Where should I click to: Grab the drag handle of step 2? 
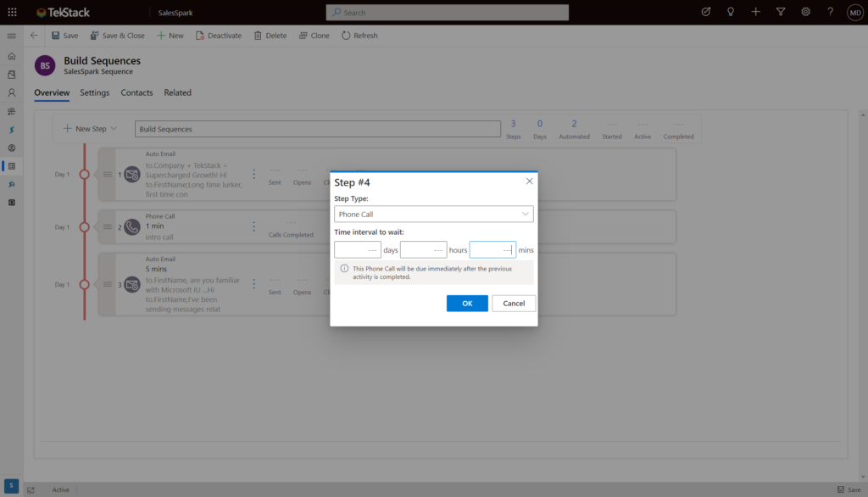tap(108, 226)
